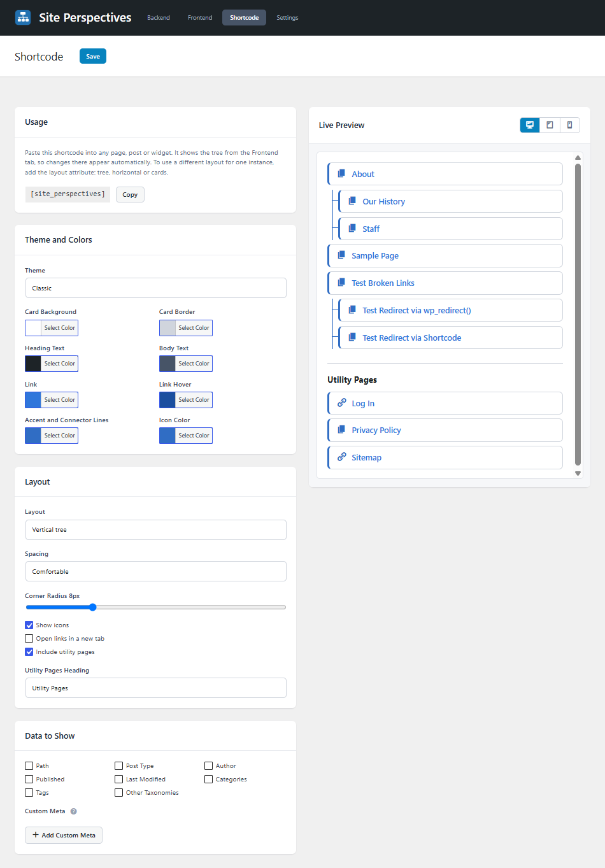Image resolution: width=605 pixels, height=868 pixels.
Task: Select the Shortcode tab
Action: (244, 18)
